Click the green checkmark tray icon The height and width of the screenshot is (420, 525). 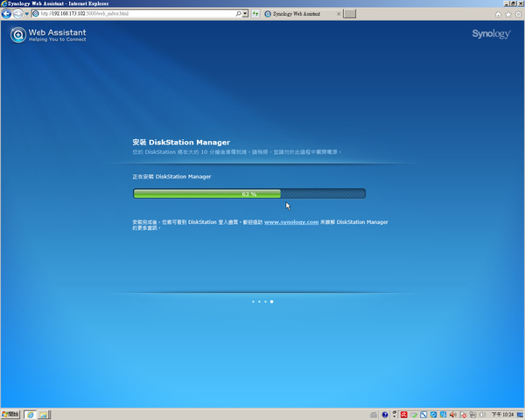[x=414, y=415]
